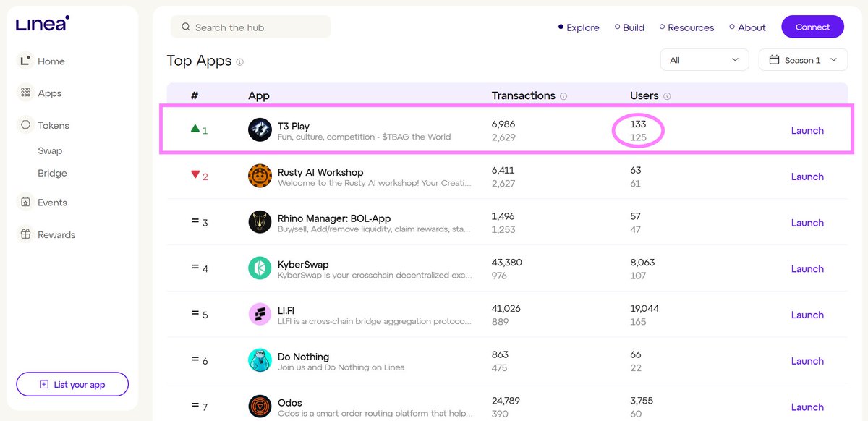Image resolution: width=868 pixels, height=421 pixels.
Task: Click the Rusty AI Workshop name
Action: 320,172
